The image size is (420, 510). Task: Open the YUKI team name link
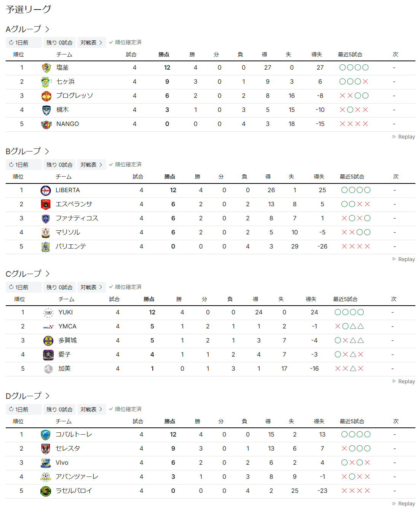pyautogui.click(x=65, y=312)
